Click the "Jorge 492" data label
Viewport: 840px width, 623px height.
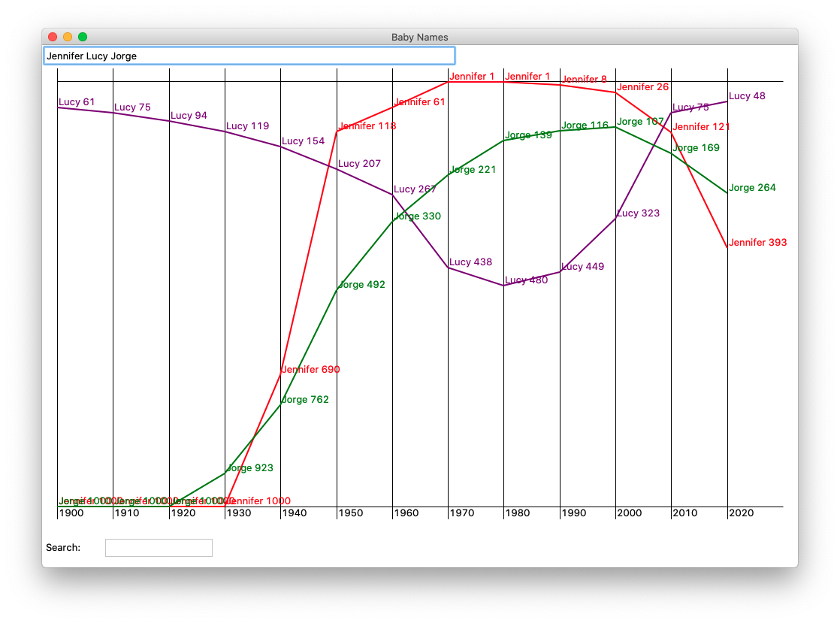[362, 285]
